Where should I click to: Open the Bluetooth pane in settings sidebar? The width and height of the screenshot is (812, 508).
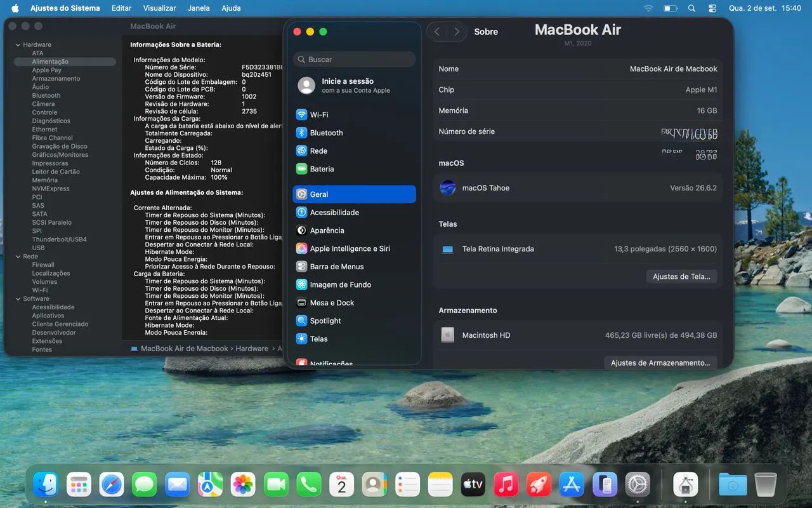coord(354,133)
